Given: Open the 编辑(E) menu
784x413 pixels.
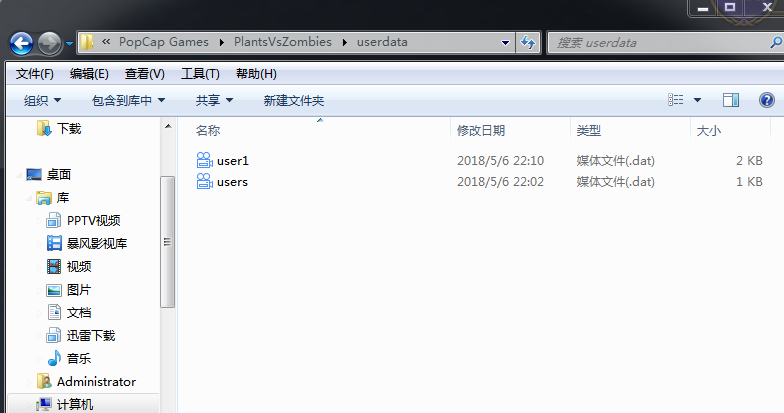Looking at the screenshot, I should 89,74.
